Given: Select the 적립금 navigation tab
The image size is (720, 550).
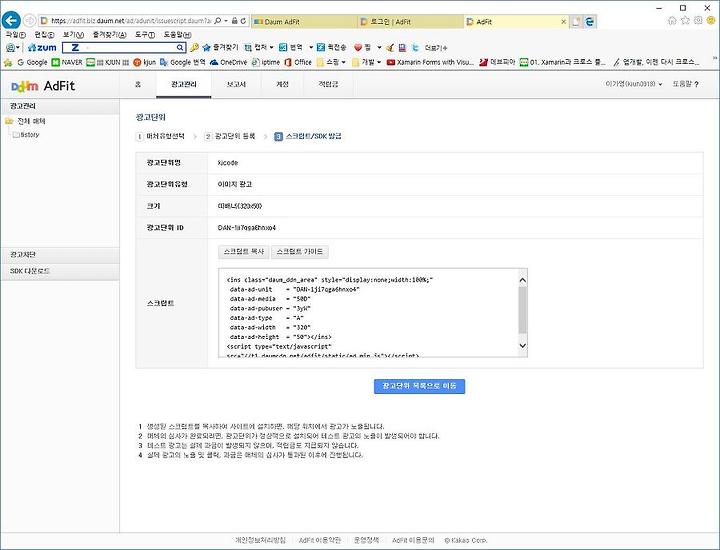Looking at the screenshot, I should [328, 85].
